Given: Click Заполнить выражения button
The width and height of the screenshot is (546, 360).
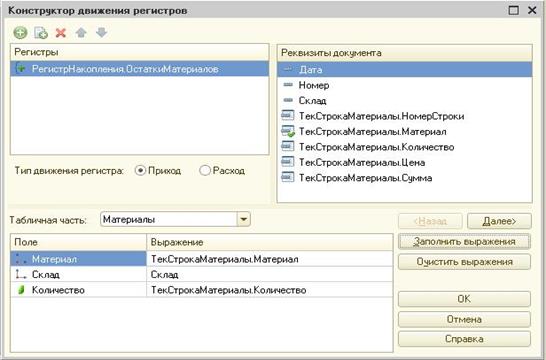Looking at the screenshot, I should coord(464,241).
